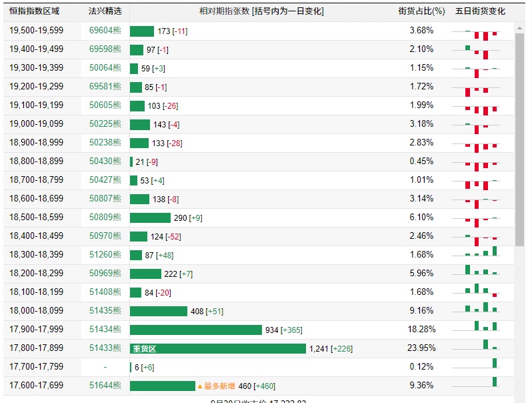Select index range 19,000-19,099

tap(36, 124)
